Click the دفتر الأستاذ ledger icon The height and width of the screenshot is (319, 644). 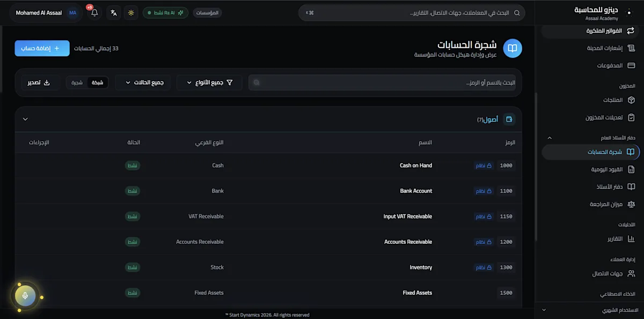(631, 186)
